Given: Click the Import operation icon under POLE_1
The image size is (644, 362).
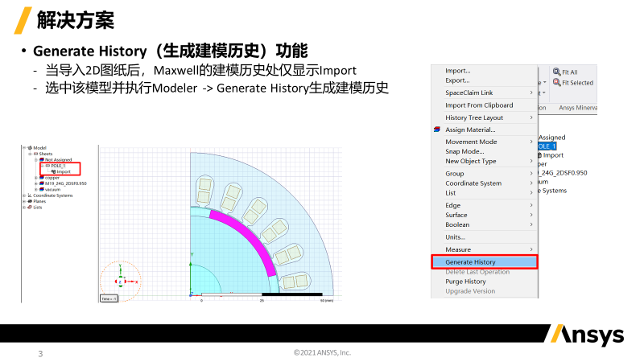Looking at the screenshot, I should coord(53,171).
